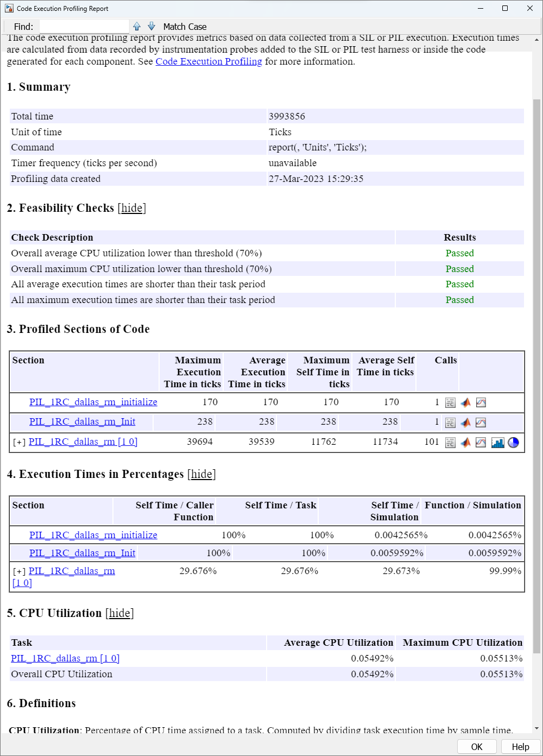Click the find-previous up arrow
This screenshot has width=543, height=756.
[137, 26]
